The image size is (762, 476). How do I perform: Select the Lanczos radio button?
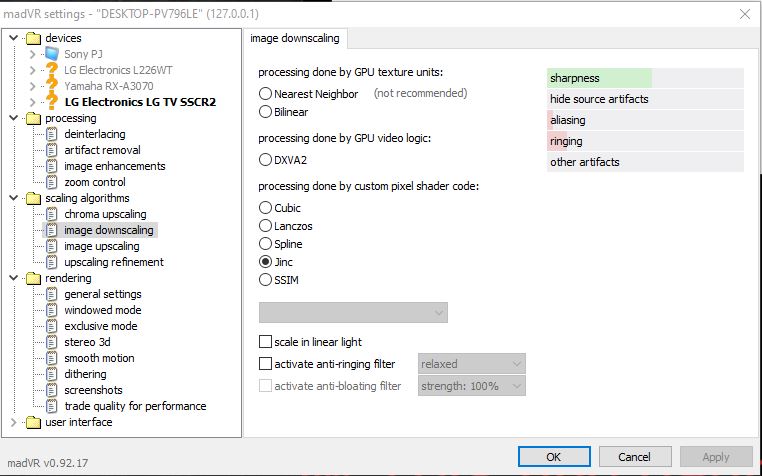(265, 226)
